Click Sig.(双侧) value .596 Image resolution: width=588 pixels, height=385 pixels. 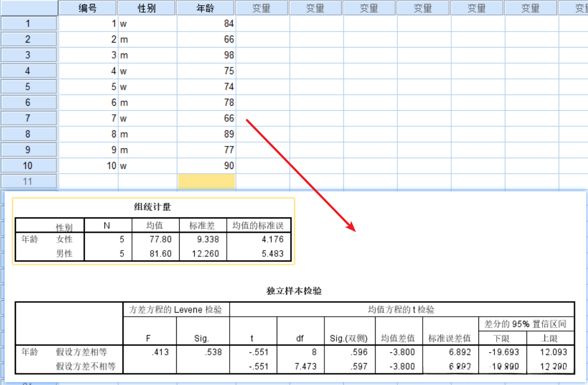click(359, 352)
